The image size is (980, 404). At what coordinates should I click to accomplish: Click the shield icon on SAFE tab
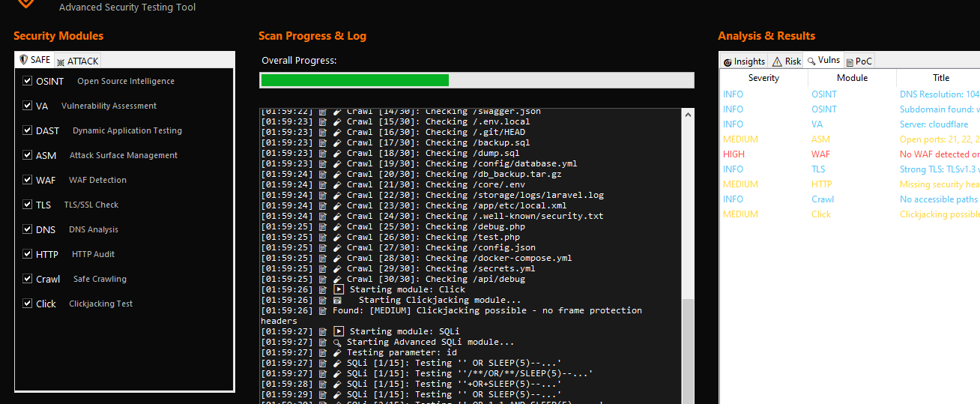tap(23, 60)
